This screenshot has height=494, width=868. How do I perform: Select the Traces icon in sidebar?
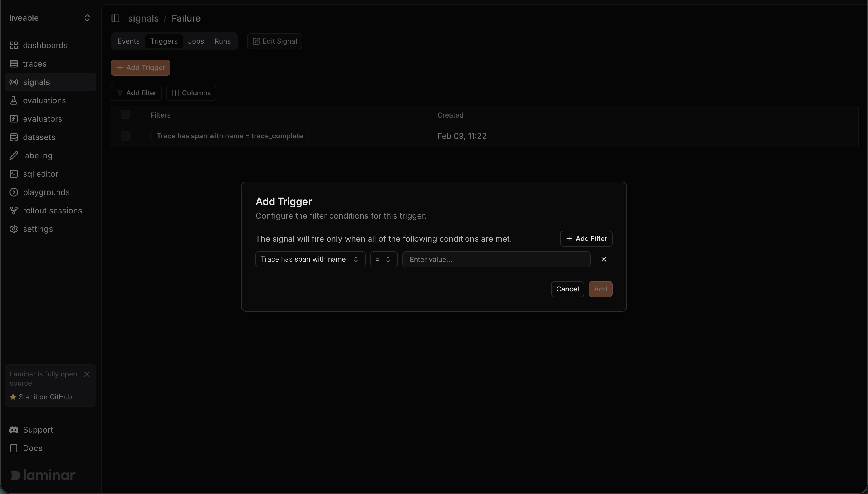click(34, 63)
